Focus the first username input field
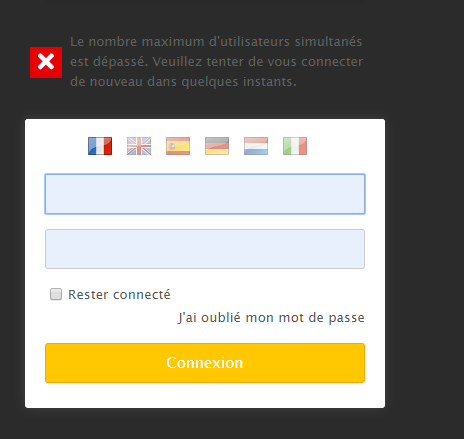Image resolution: width=464 pixels, height=439 pixels. click(x=205, y=194)
